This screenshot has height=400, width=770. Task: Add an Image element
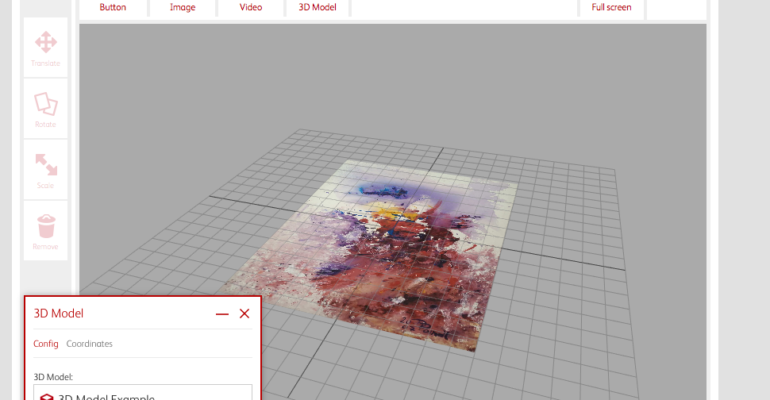[x=183, y=7]
